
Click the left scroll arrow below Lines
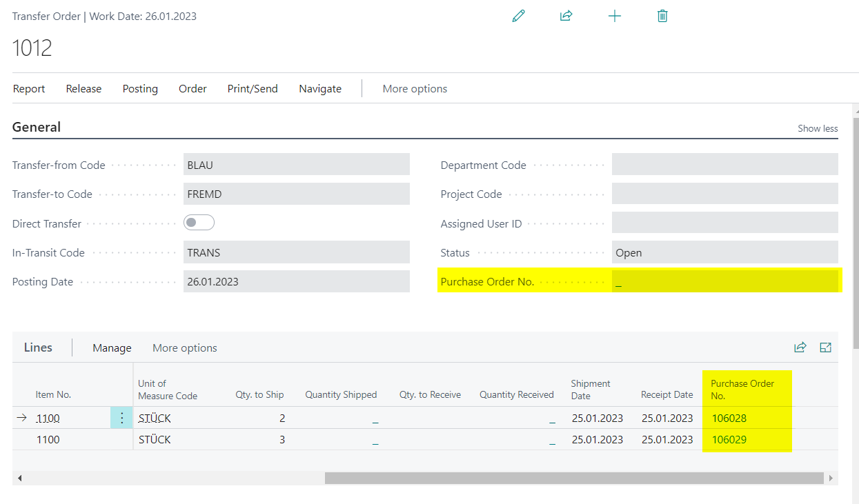[19, 478]
